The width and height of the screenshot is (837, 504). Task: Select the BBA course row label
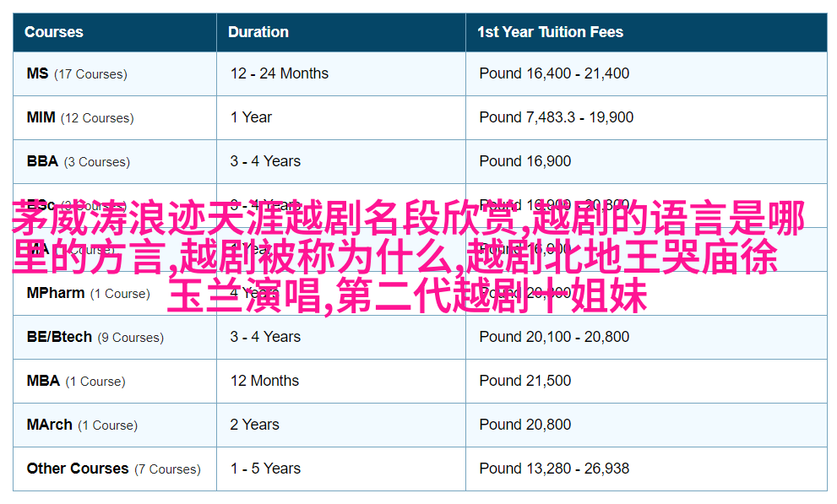tap(42, 161)
